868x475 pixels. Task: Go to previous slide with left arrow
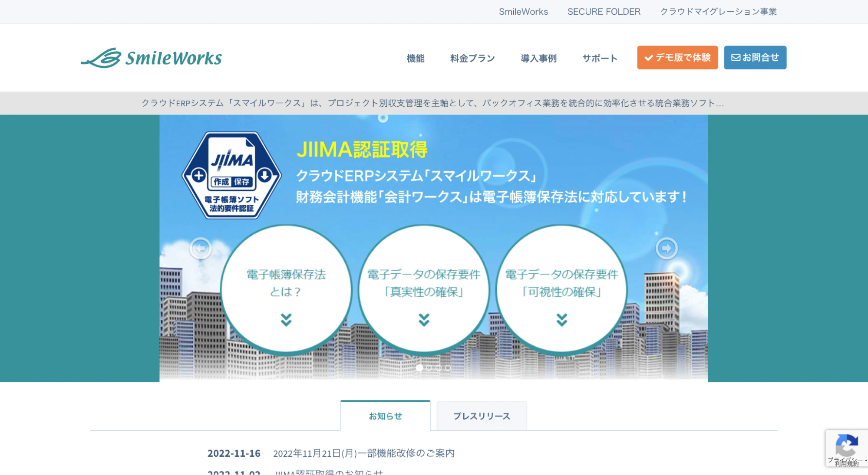[x=201, y=249]
